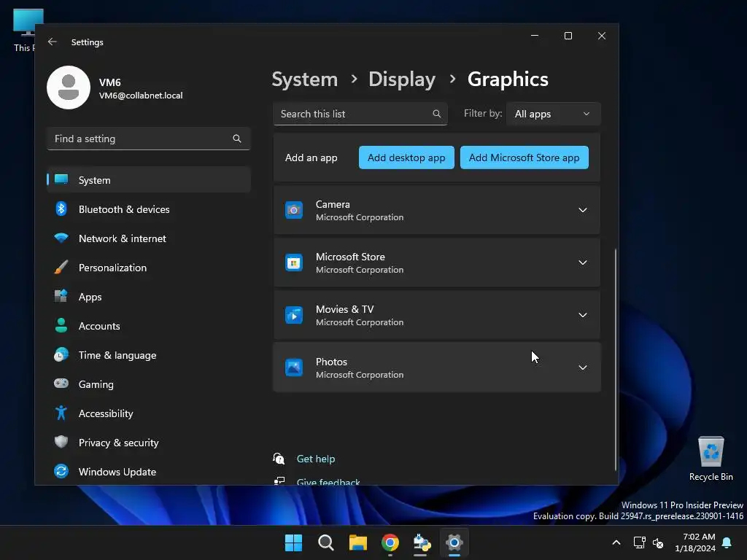Click the Search this list field
This screenshot has width=747, height=560.
[360, 114]
